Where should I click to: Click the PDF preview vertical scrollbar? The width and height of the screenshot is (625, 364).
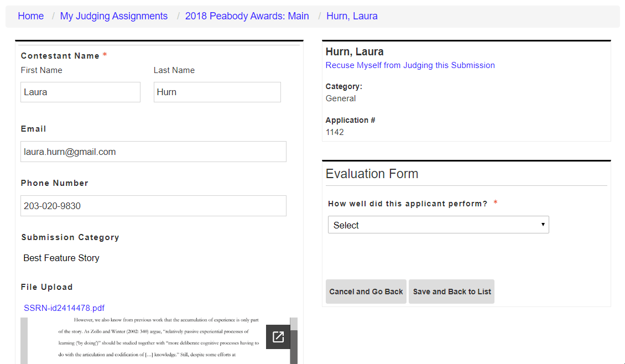(294, 341)
